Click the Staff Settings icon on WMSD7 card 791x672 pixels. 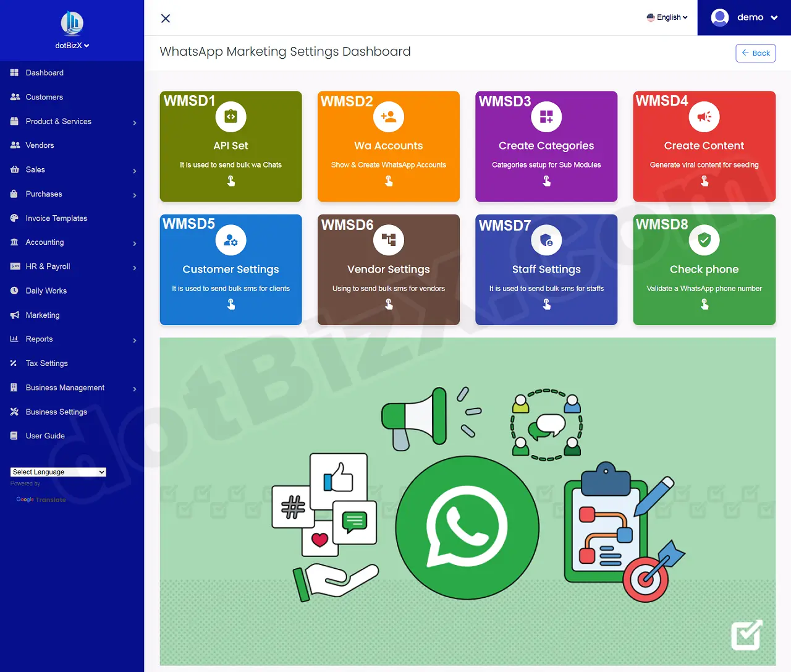[x=546, y=240]
